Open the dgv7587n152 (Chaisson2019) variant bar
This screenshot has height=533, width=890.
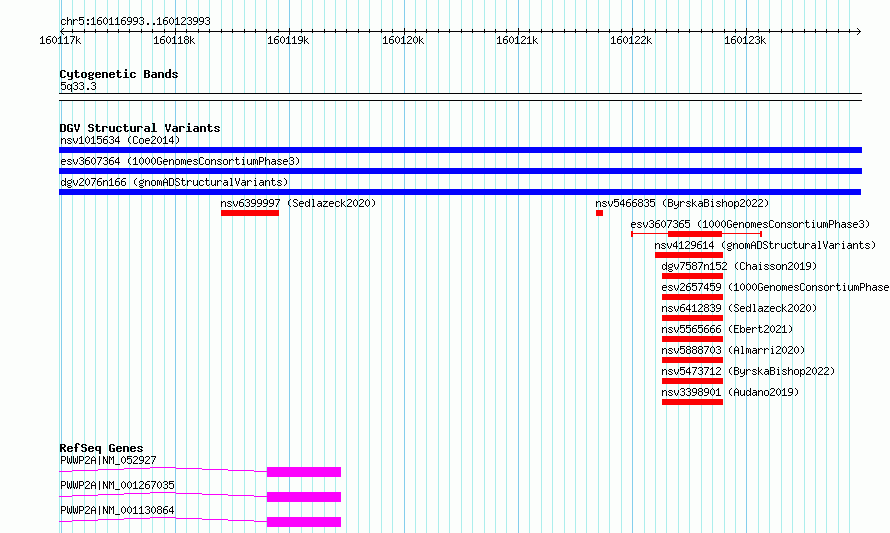point(692,276)
